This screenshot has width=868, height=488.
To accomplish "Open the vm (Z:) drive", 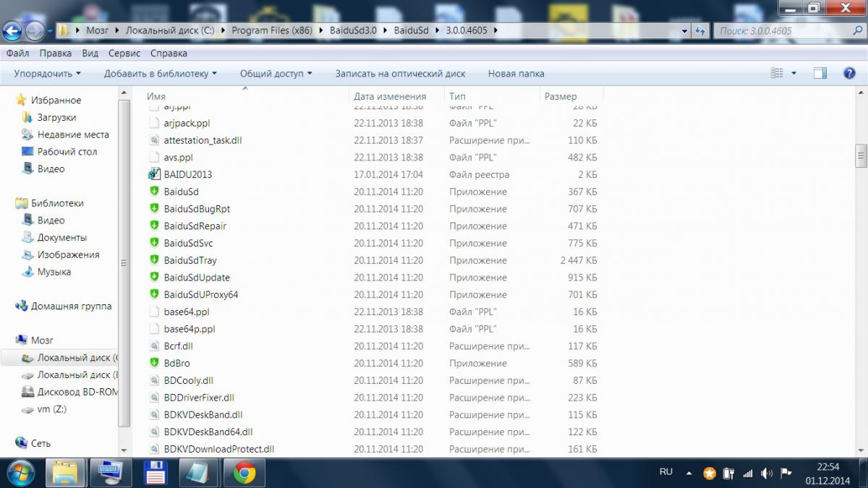I will pos(51,409).
